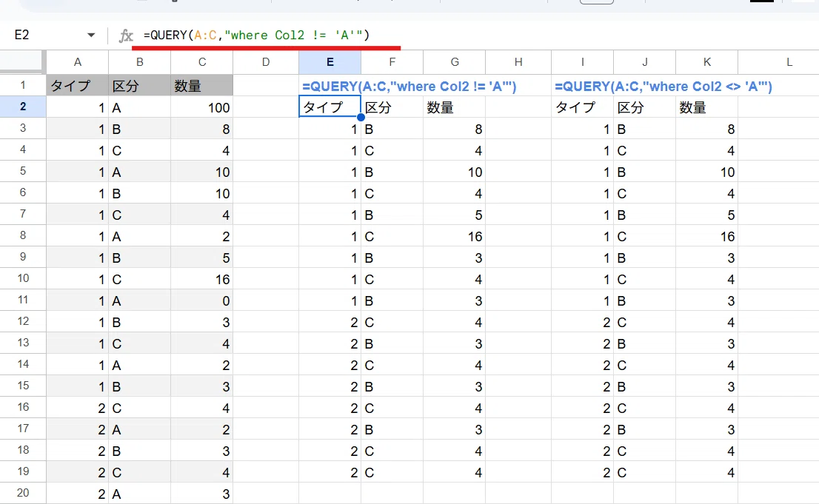Screen dimensions: 819x504
Task: Click cell E2 'タイプ' in the result table
Action: [330, 107]
